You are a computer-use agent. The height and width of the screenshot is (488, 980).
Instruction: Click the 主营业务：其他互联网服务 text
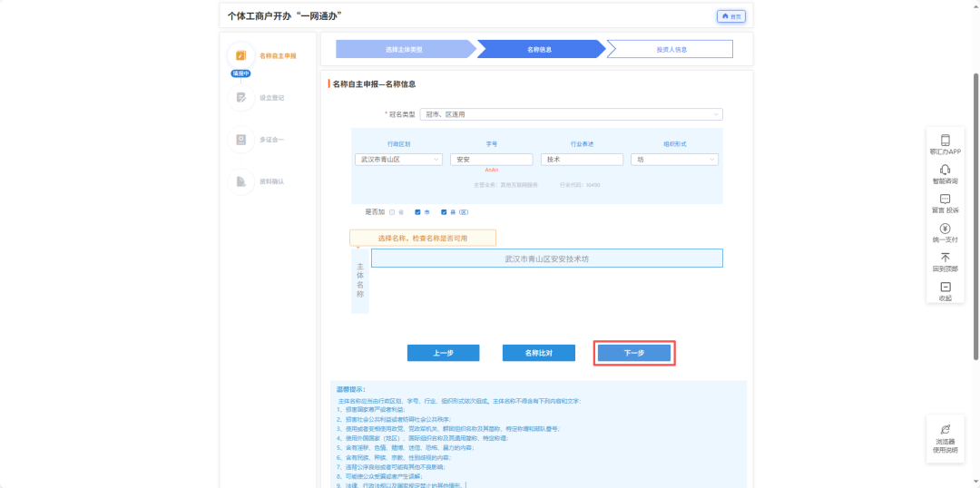[x=505, y=185]
